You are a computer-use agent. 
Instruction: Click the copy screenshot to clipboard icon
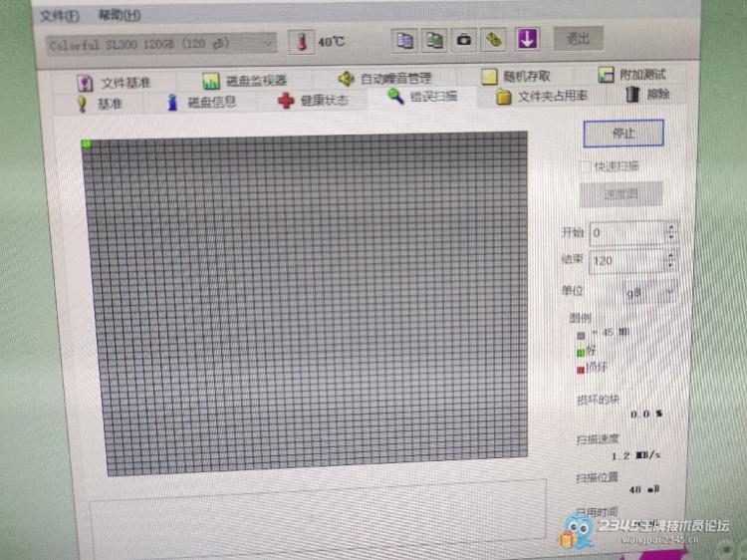tap(434, 40)
